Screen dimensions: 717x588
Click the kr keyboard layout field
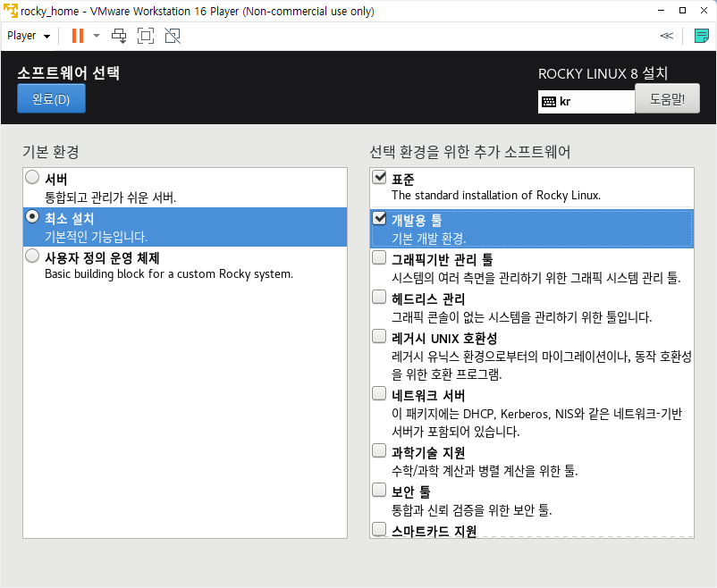586,102
